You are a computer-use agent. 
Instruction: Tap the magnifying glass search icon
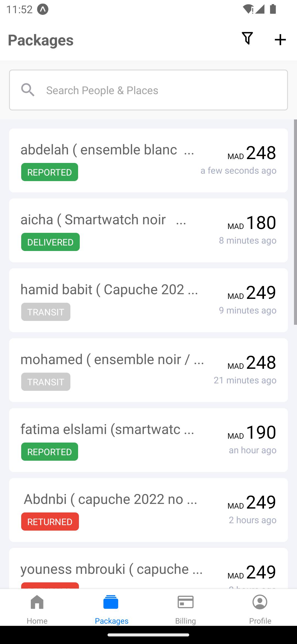click(28, 90)
